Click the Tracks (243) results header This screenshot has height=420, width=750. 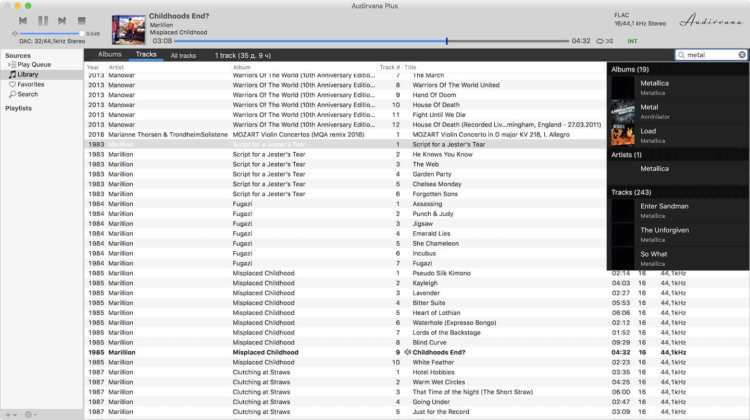pyautogui.click(x=631, y=192)
